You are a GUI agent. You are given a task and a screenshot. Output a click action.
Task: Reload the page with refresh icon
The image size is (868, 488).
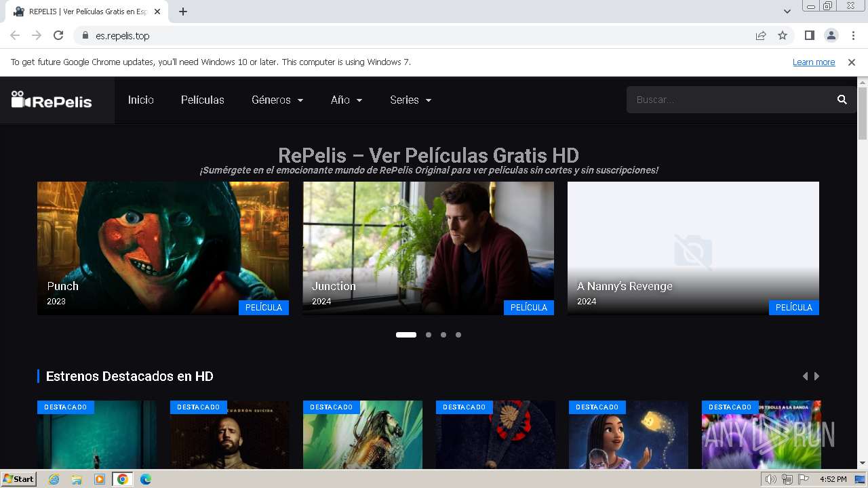click(x=58, y=35)
